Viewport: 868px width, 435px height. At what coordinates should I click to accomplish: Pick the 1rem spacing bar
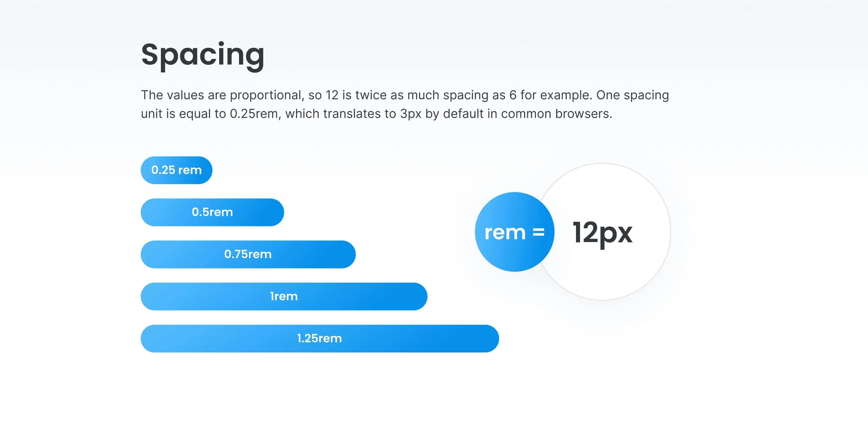(x=284, y=296)
